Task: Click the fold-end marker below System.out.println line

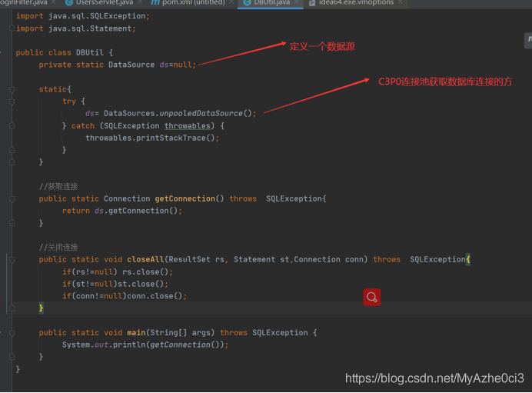Action: 12,357
